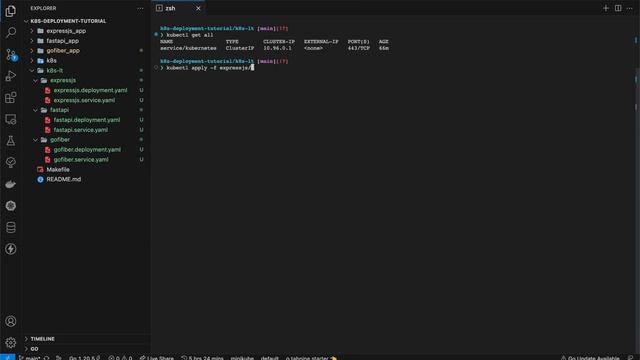
Task: Open the Makefile
Action: 58,169
